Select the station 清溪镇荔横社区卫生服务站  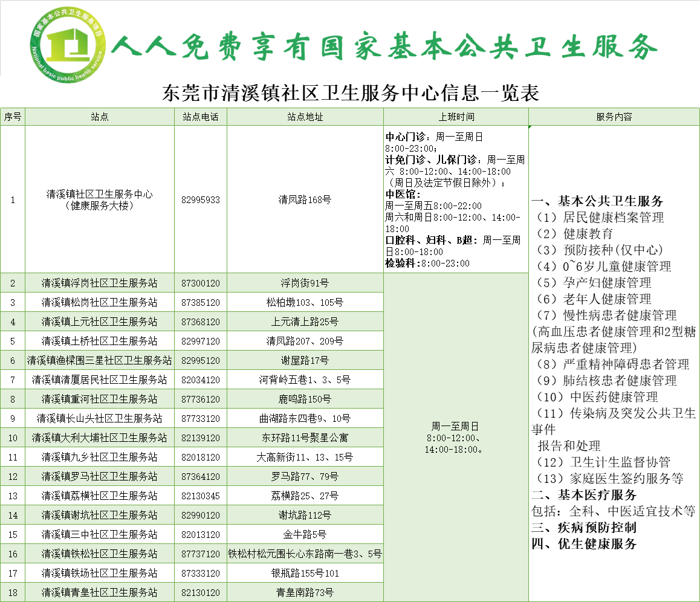[x=100, y=496]
